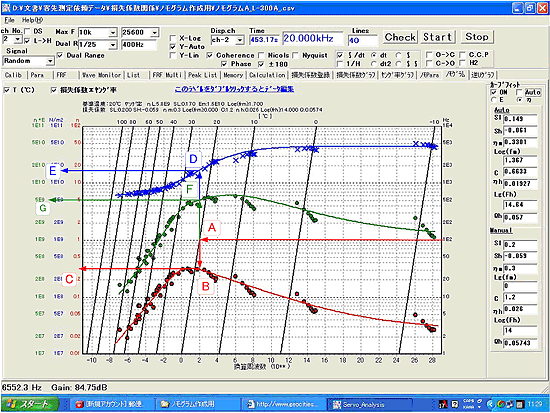Expand the ch No. dropdown
550x413 pixels.
18,39
